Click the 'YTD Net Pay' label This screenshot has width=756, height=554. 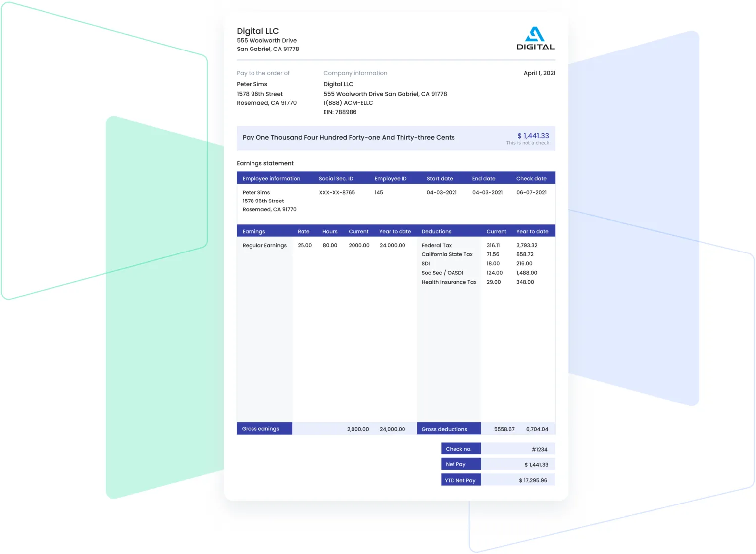click(461, 480)
